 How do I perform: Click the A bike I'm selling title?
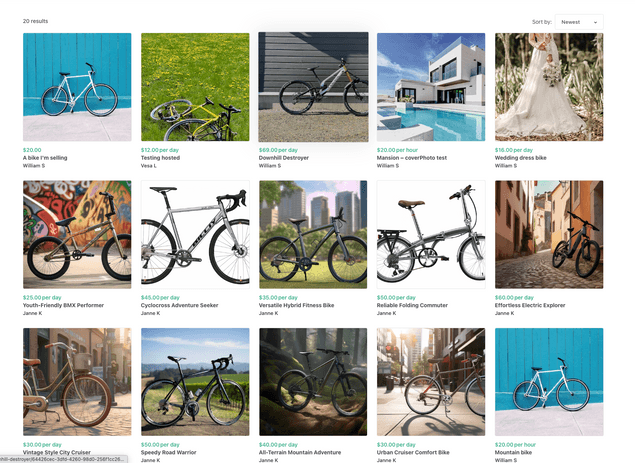point(45,158)
